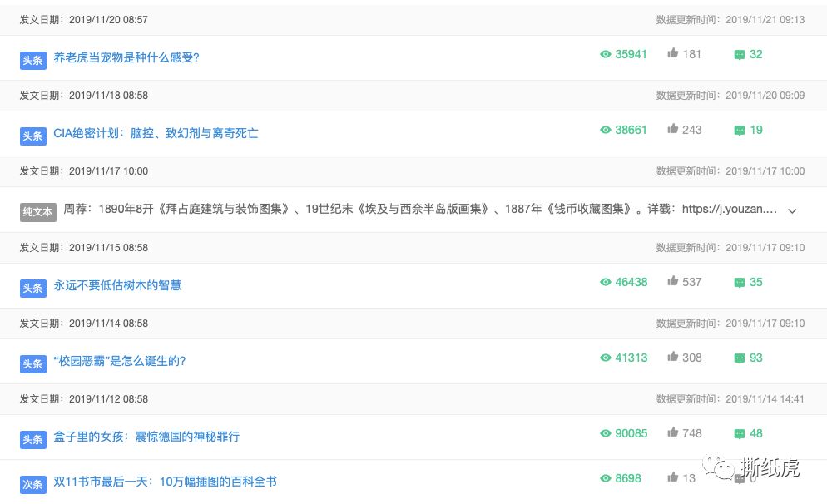
Task: Open the CIA绝密计划 article link
Action: pyautogui.click(x=156, y=133)
